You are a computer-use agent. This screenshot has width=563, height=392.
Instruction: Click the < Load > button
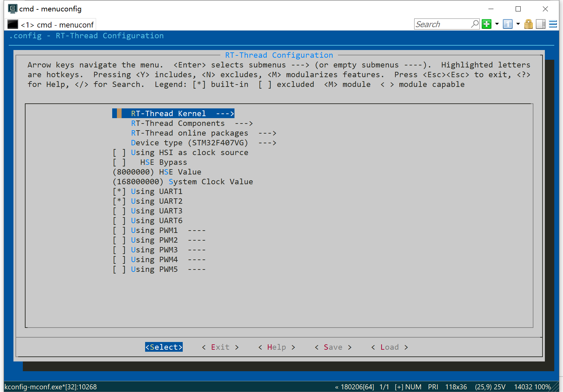(390, 347)
